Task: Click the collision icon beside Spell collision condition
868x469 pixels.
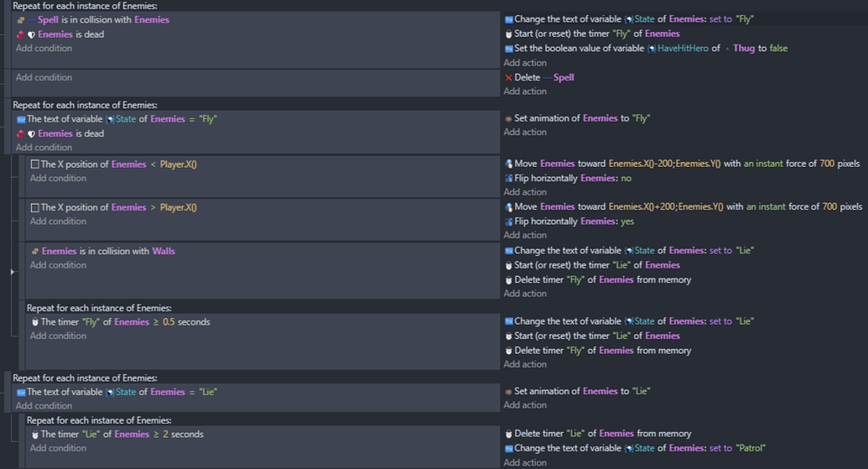Action: tap(21, 20)
